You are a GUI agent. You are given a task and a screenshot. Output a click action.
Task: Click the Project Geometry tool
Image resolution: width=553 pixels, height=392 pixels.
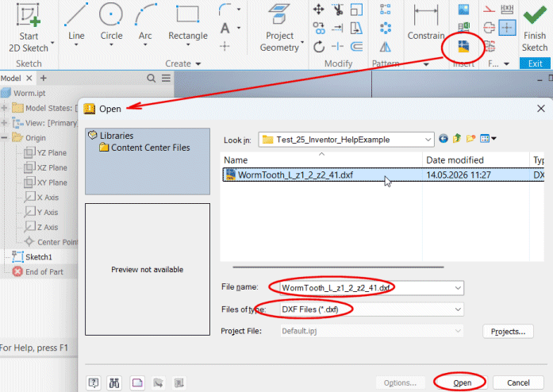[280, 28]
